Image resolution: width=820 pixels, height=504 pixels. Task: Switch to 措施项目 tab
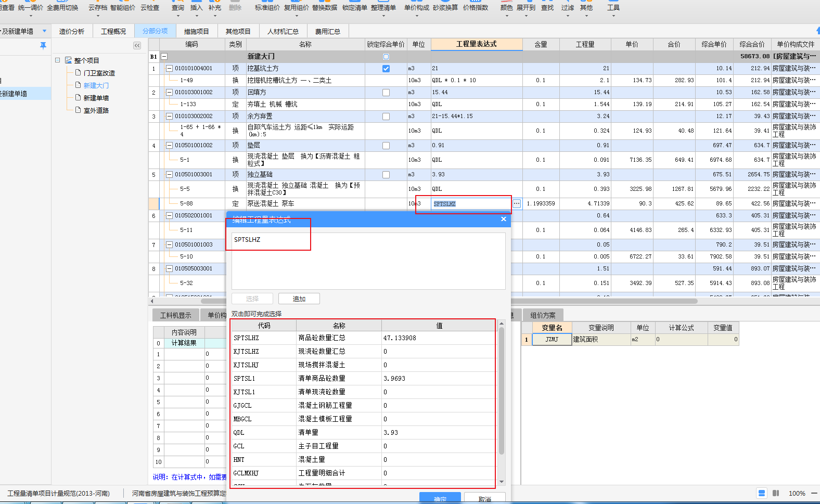coord(196,31)
